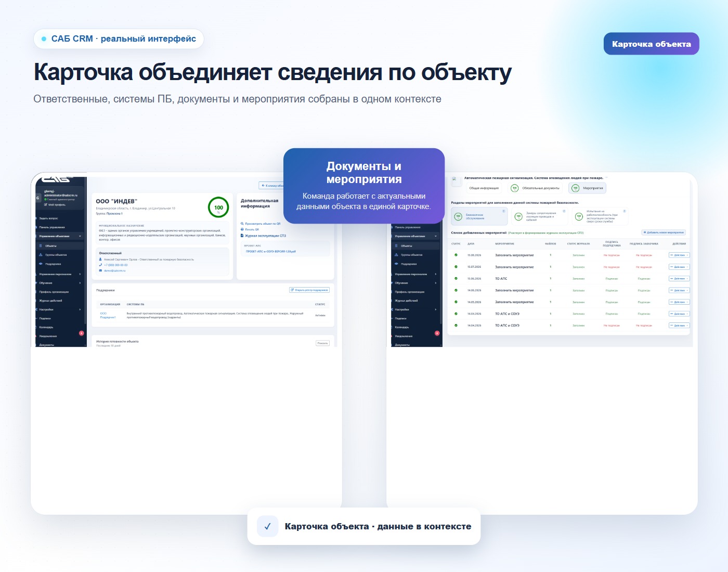This screenshot has height=572, width=728.
Task: Click the Объекты icon in the object card sidebar
Action: coord(41,246)
